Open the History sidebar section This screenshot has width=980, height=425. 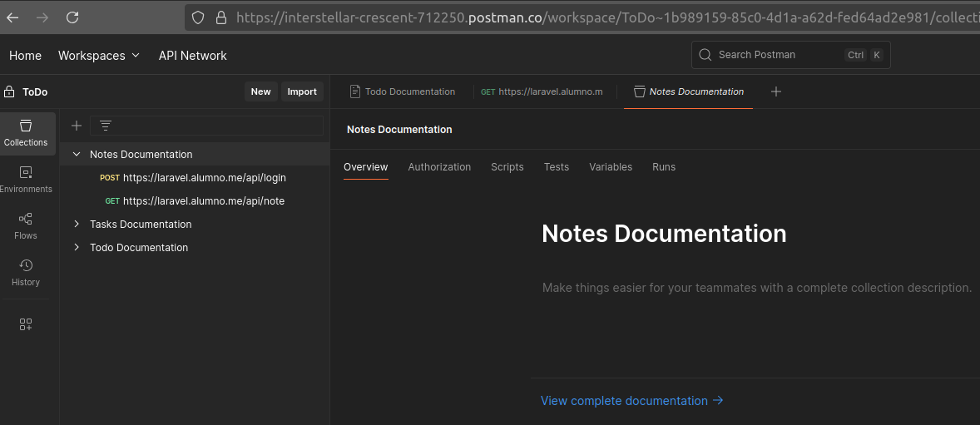point(26,273)
